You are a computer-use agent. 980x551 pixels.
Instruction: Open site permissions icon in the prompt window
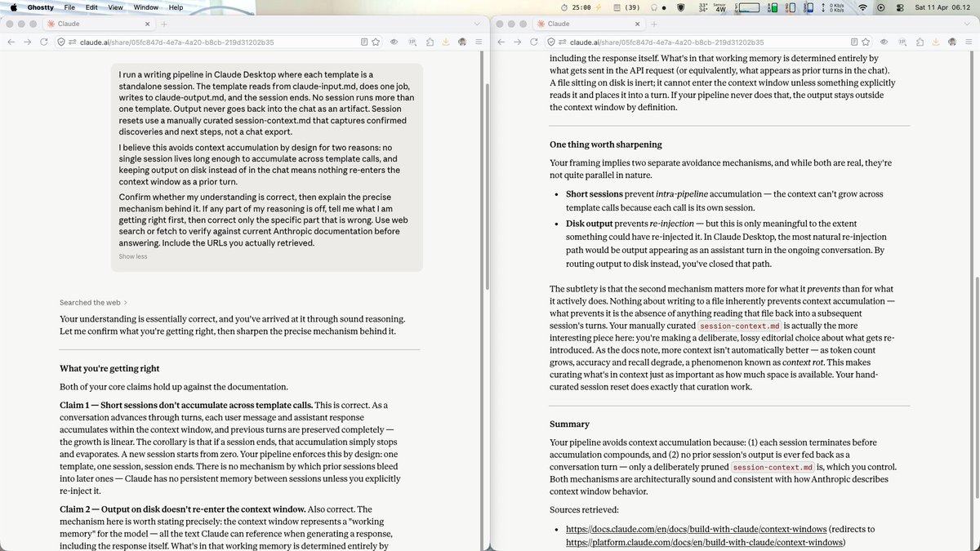pos(72,42)
